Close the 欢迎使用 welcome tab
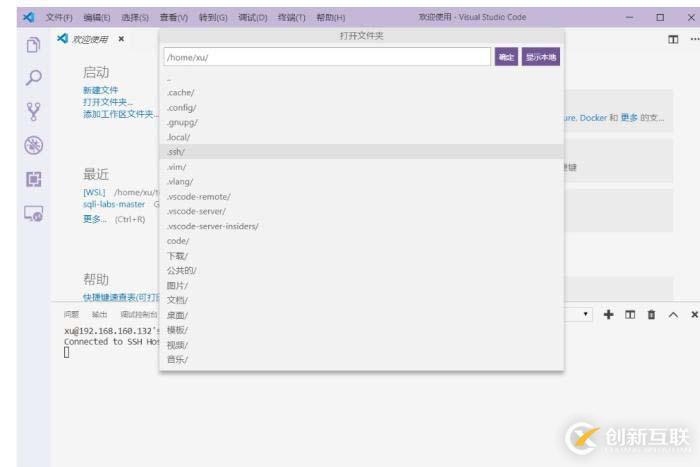The width and height of the screenshot is (700, 467). (x=121, y=39)
